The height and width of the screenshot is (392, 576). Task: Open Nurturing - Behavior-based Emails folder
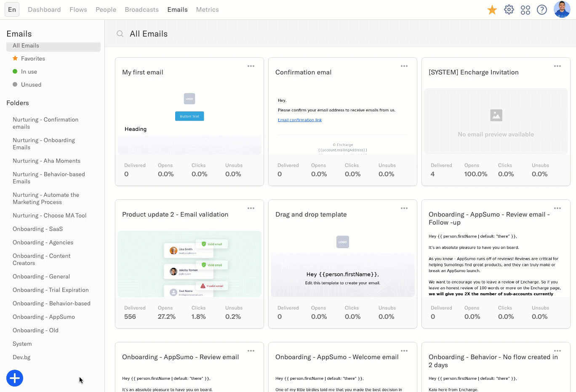(49, 178)
